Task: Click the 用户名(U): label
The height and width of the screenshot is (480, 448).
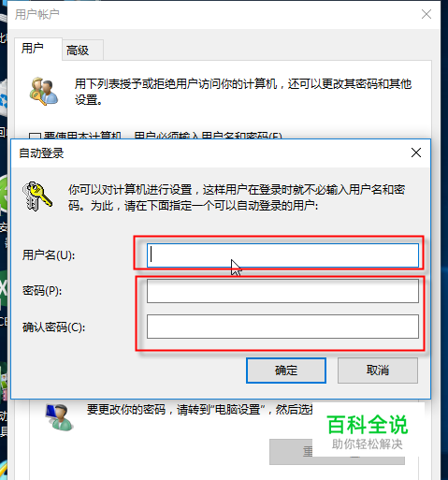Action: tap(49, 255)
